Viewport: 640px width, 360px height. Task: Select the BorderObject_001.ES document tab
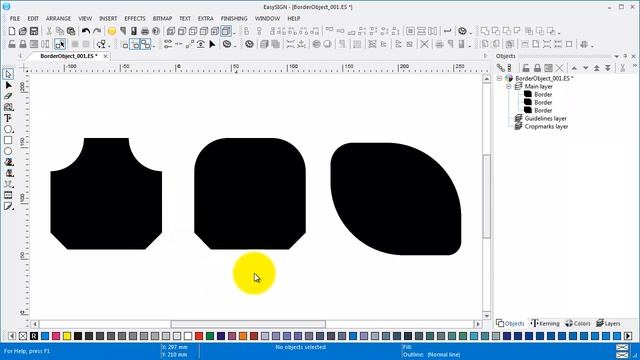[x=69, y=56]
